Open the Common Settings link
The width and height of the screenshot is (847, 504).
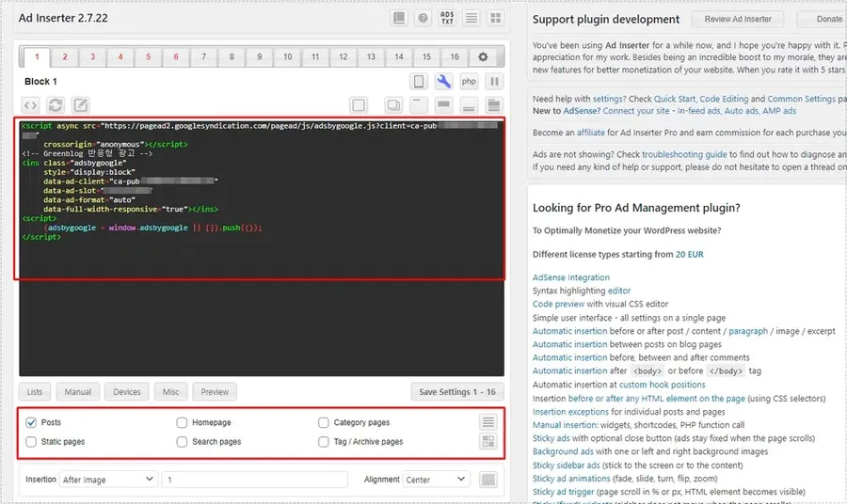801,99
